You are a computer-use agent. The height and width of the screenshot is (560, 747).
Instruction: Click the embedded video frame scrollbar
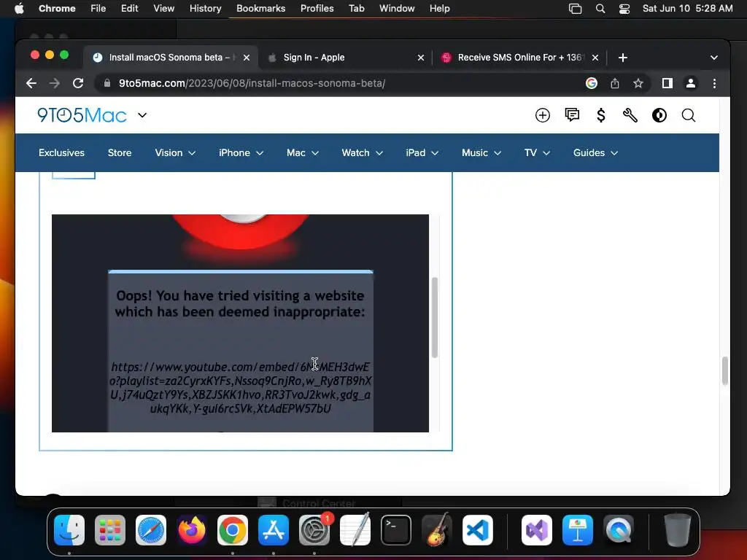click(x=435, y=317)
